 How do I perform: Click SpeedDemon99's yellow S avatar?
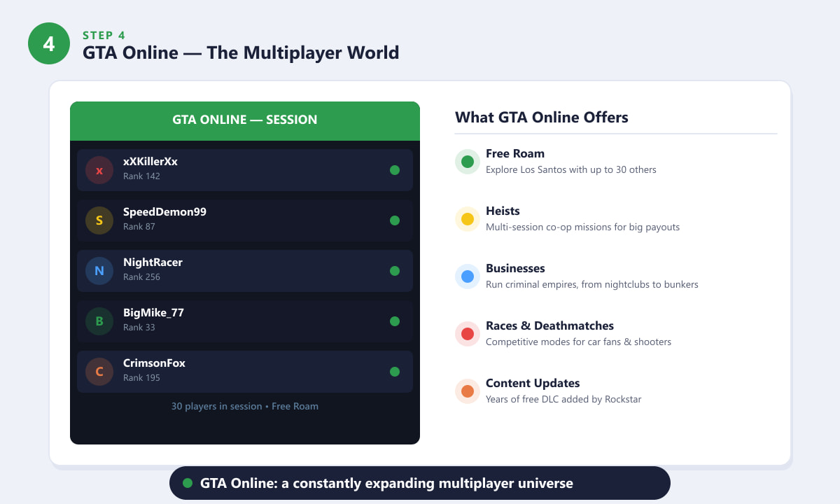point(99,220)
